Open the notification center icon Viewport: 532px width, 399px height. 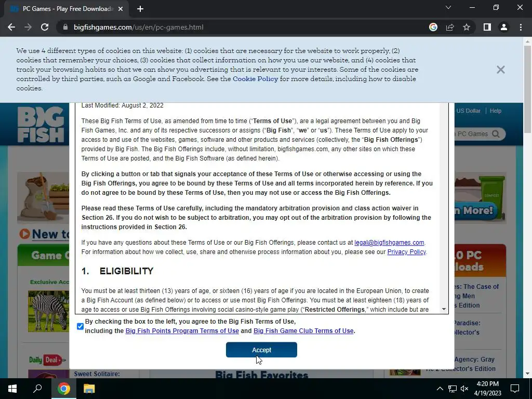click(x=515, y=389)
